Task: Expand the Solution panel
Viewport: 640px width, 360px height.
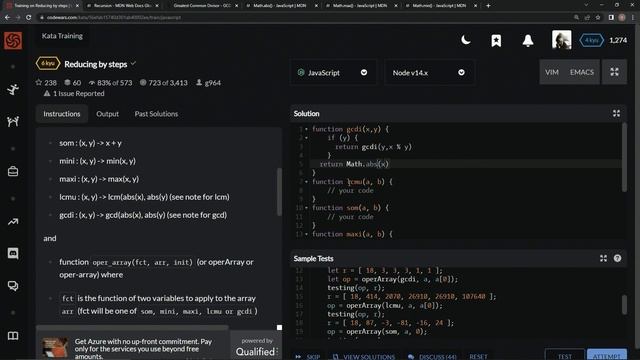Action: click(x=616, y=113)
